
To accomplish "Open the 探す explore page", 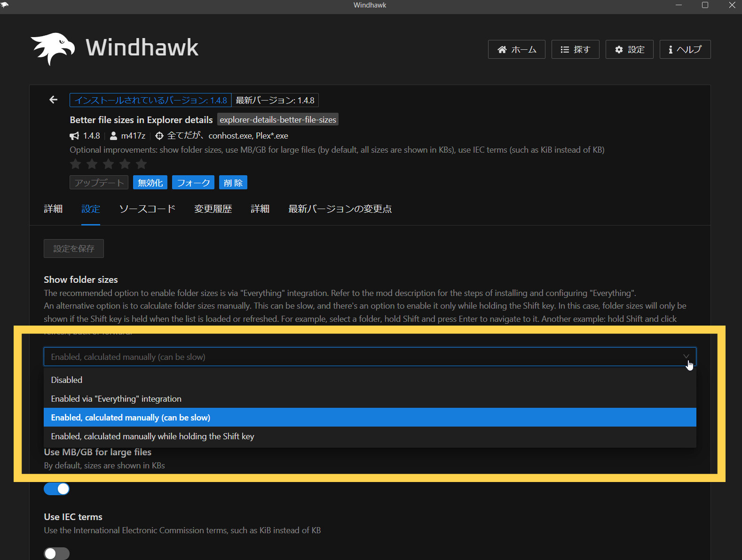I will [x=575, y=49].
